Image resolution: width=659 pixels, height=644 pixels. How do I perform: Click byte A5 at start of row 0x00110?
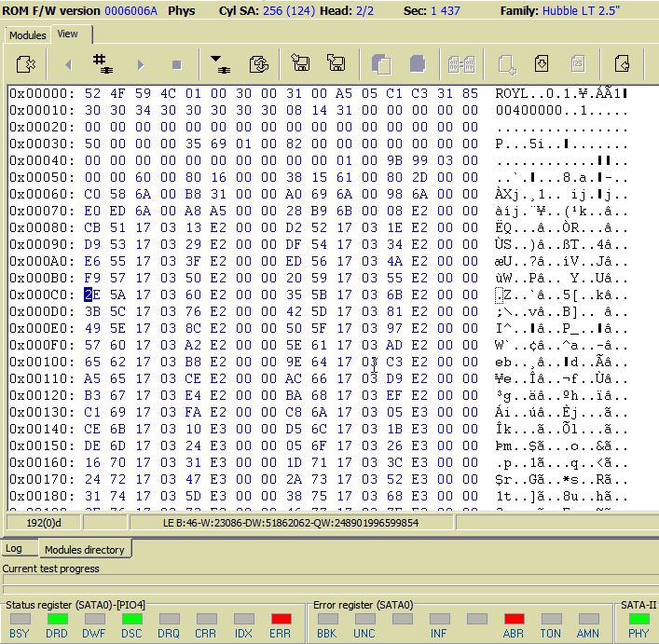pyautogui.click(x=92, y=378)
